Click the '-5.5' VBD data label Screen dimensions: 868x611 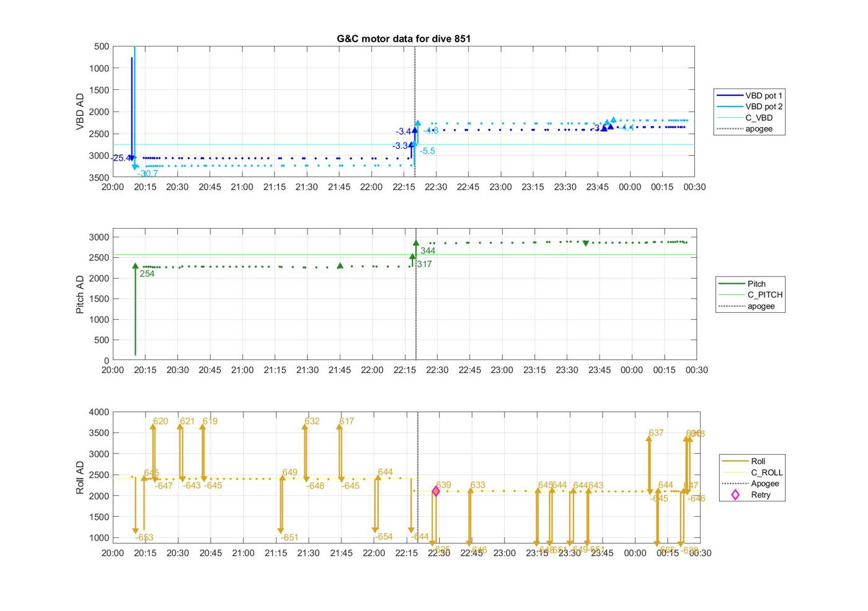(x=427, y=151)
